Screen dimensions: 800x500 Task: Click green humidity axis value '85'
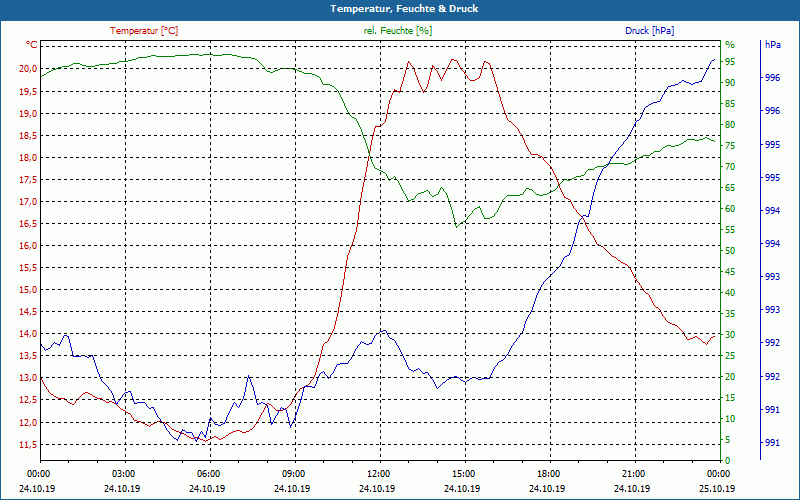click(x=730, y=104)
